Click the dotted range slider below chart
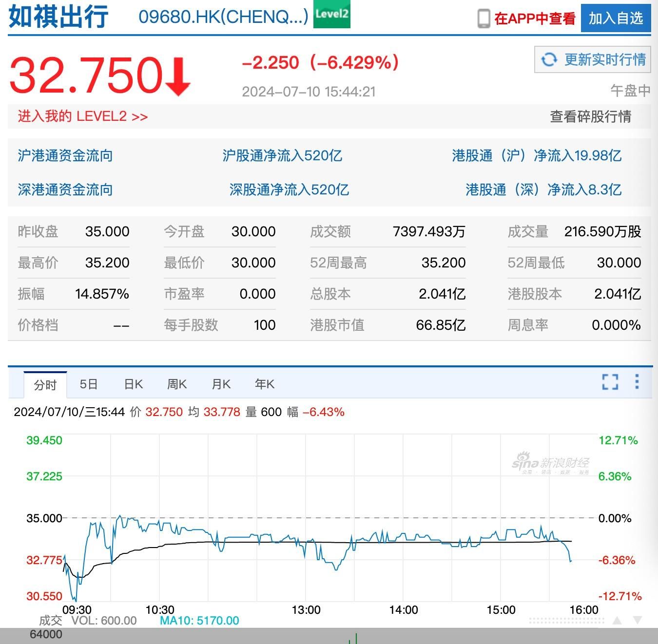 pyautogui.click(x=566, y=621)
